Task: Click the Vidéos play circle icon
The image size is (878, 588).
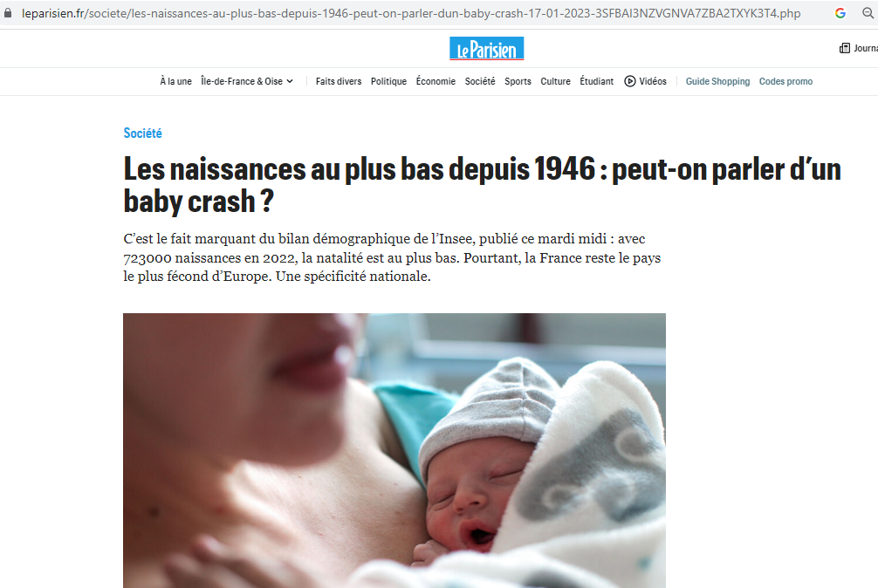Action: [630, 81]
